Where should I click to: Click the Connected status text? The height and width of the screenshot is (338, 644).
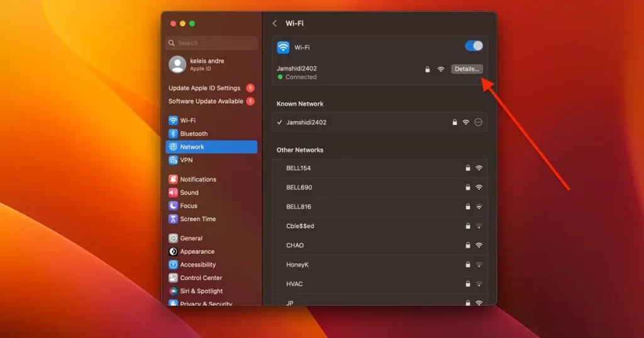pos(301,77)
